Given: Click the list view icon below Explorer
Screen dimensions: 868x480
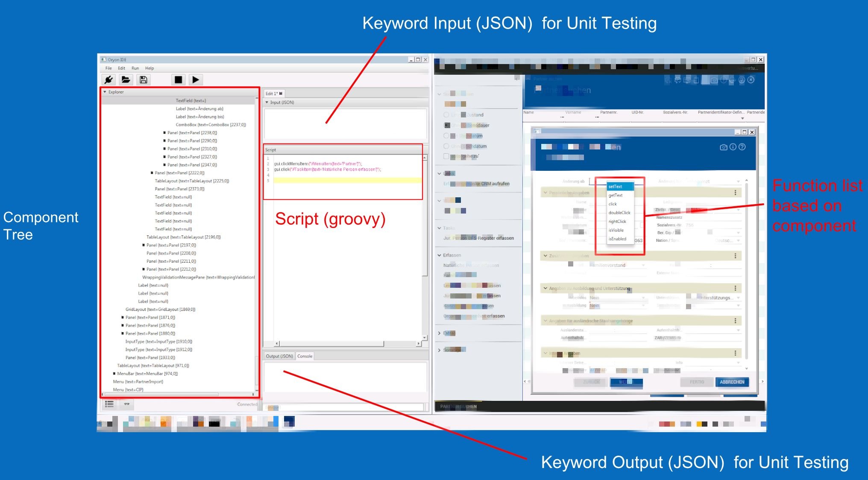Looking at the screenshot, I should tap(109, 404).
